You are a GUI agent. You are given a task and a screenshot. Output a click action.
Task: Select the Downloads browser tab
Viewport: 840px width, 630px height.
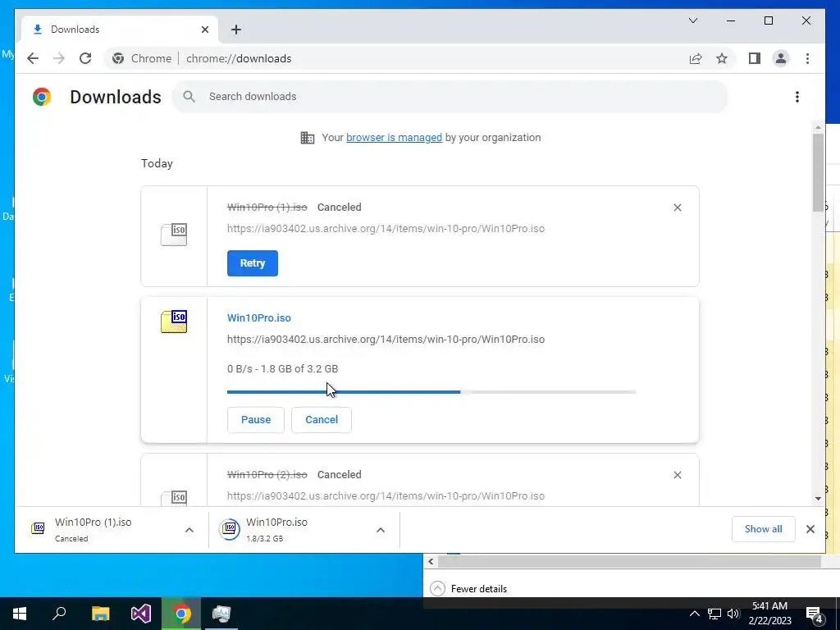120,30
